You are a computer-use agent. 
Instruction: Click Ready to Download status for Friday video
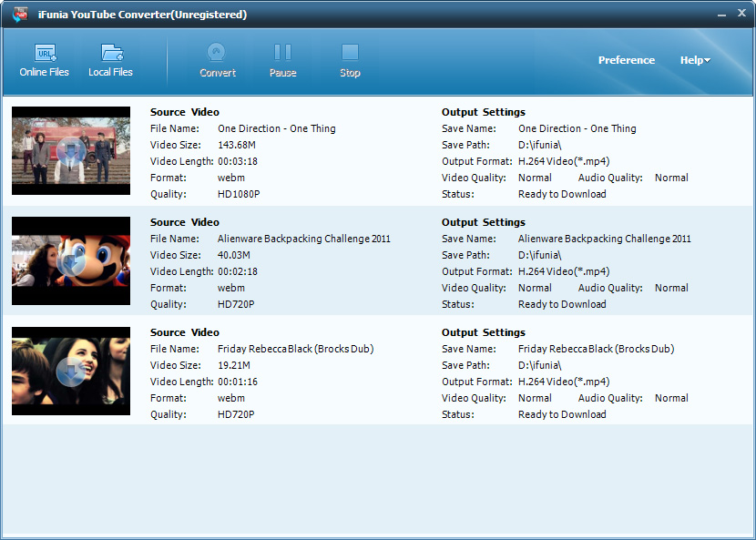562,414
